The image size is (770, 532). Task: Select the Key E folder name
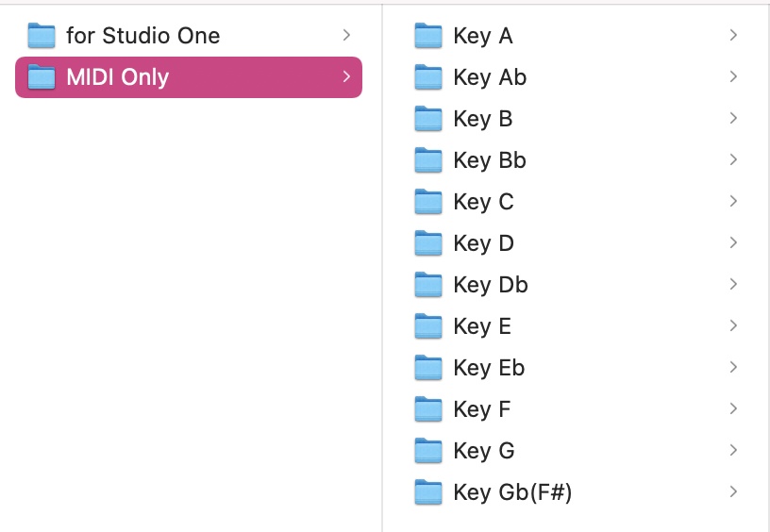(482, 326)
